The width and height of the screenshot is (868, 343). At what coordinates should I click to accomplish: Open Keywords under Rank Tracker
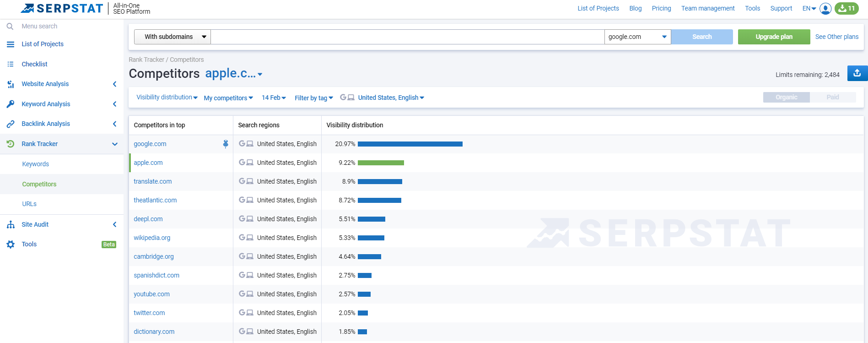pyautogui.click(x=36, y=164)
